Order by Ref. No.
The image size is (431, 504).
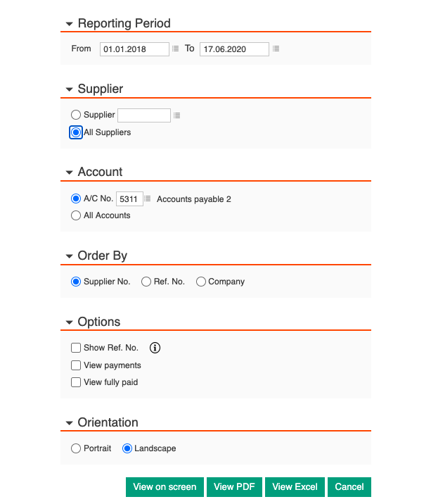pyautogui.click(x=146, y=282)
